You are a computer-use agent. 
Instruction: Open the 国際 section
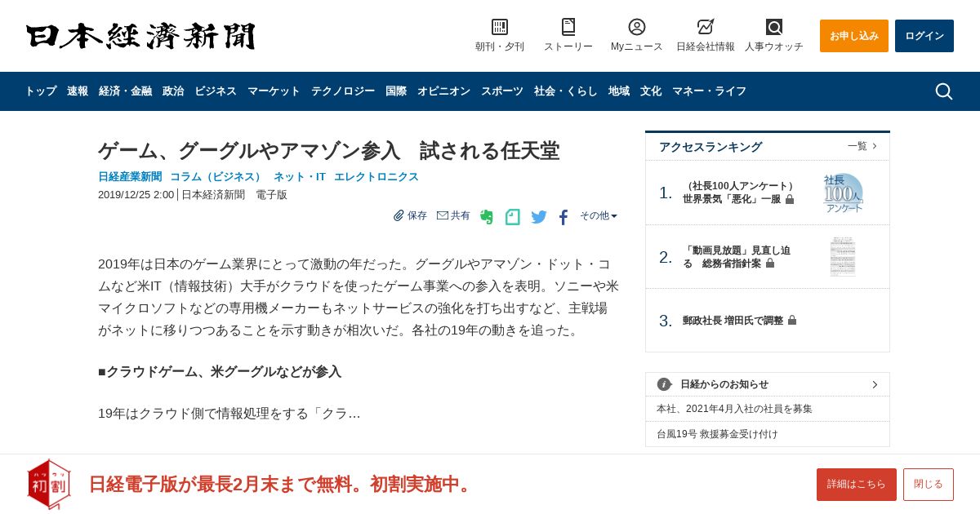click(x=396, y=91)
